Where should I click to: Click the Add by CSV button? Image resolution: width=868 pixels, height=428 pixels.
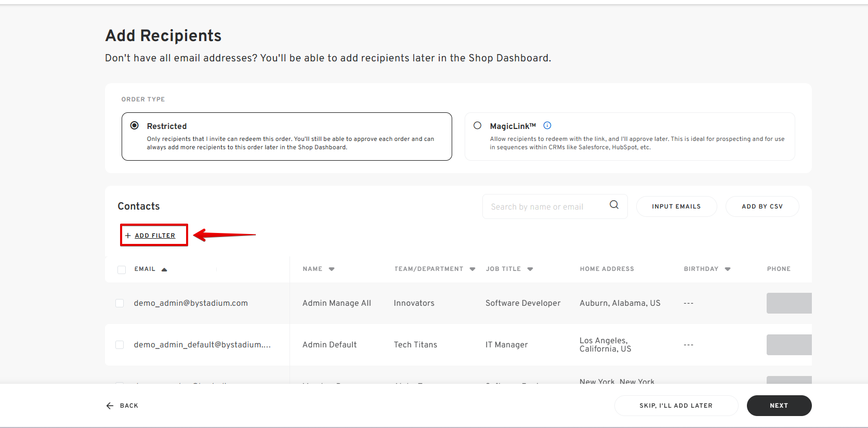pos(762,206)
